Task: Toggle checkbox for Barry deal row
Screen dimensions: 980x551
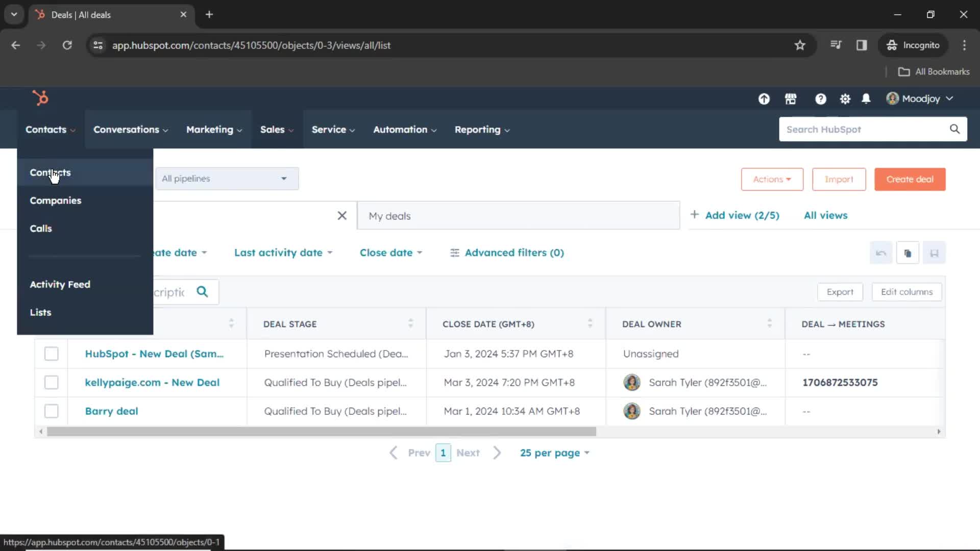Action: pyautogui.click(x=51, y=410)
